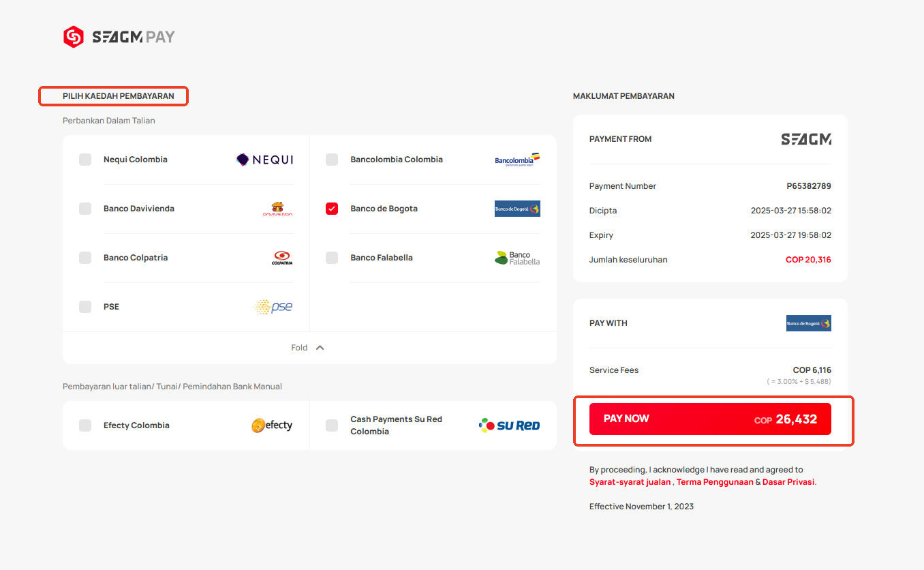Click the SEAGM Pay logo
The height and width of the screenshot is (570, 924).
(119, 37)
